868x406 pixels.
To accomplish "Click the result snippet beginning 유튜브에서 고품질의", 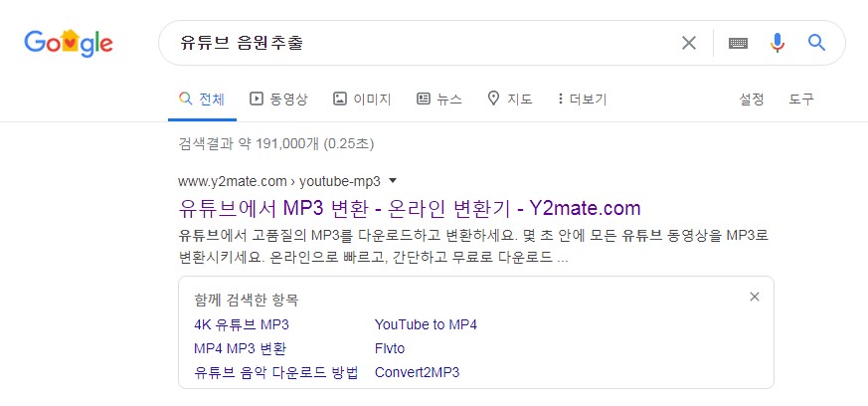I will click(x=474, y=247).
